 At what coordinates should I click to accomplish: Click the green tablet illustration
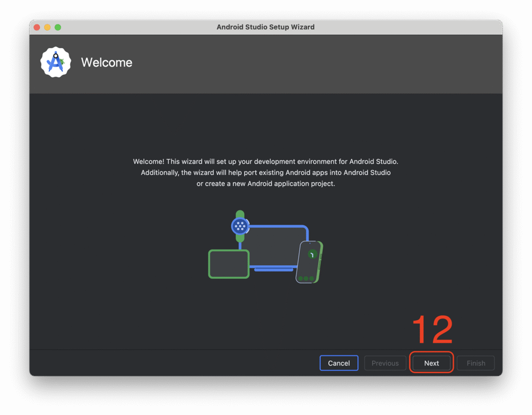[229, 264]
